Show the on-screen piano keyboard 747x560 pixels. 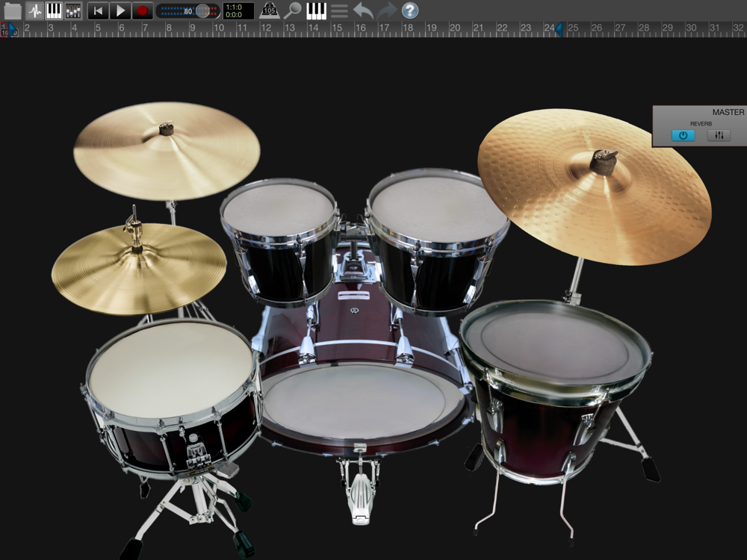click(317, 10)
